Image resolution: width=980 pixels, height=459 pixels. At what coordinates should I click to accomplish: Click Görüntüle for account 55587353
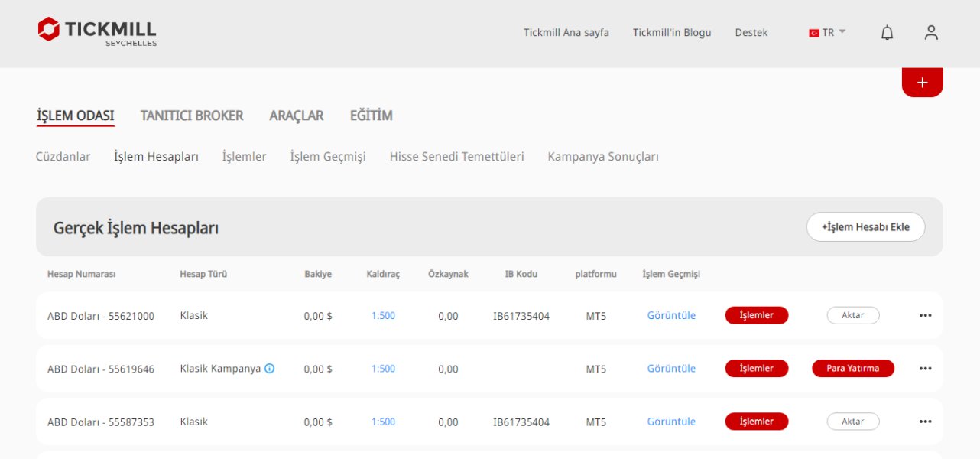tap(671, 422)
